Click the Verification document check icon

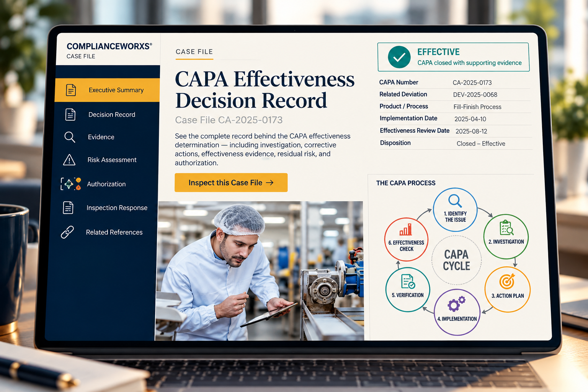pos(408,281)
